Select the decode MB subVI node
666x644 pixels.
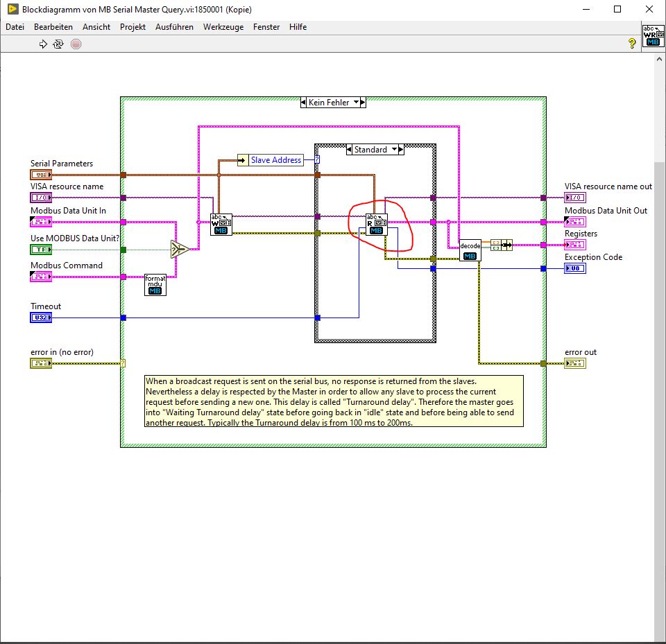470,250
